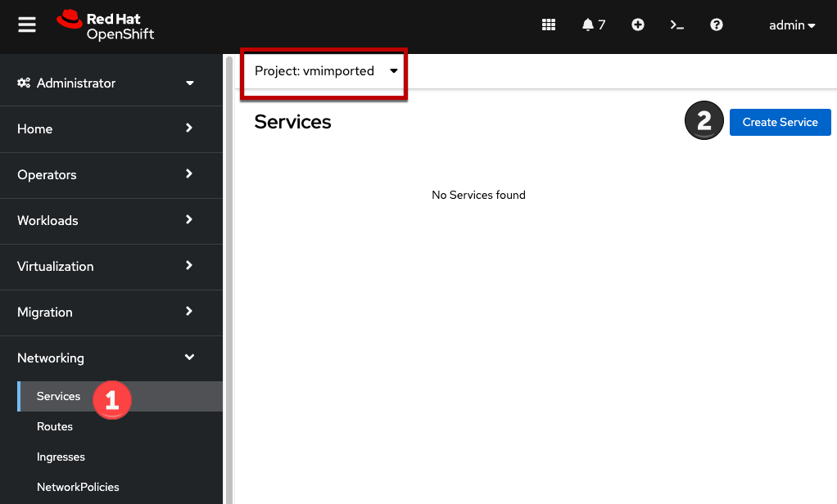Viewport: 837px width, 504px height.
Task: Click the Create Service button
Action: 779,121
